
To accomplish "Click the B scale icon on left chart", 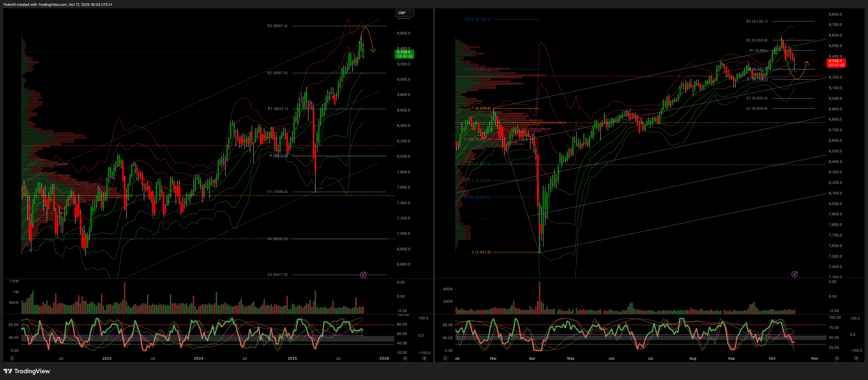I will pos(424,359).
